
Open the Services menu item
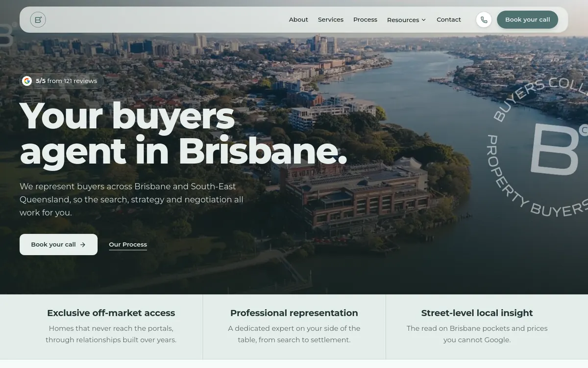click(x=331, y=20)
